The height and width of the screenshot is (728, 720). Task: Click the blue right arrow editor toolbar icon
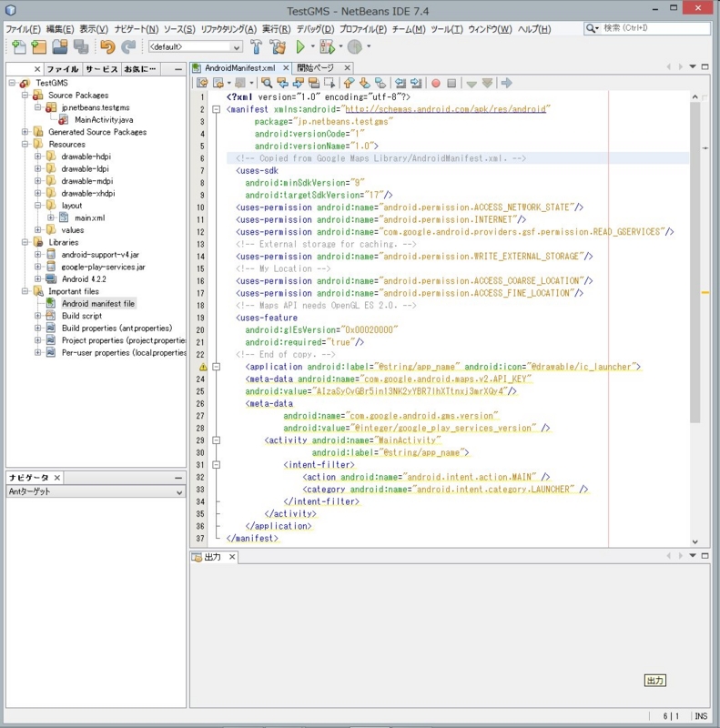507,83
